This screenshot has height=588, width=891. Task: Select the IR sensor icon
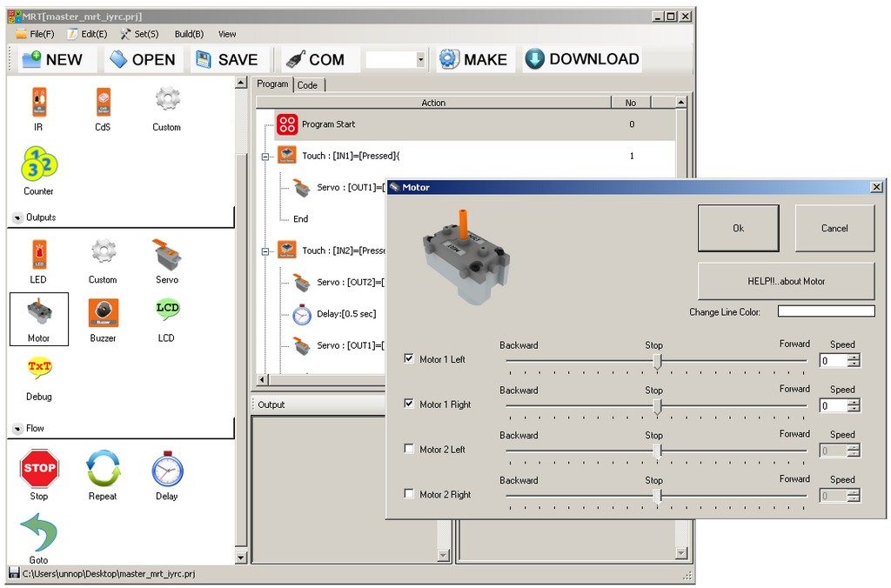pyautogui.click(x=38, y=103)
